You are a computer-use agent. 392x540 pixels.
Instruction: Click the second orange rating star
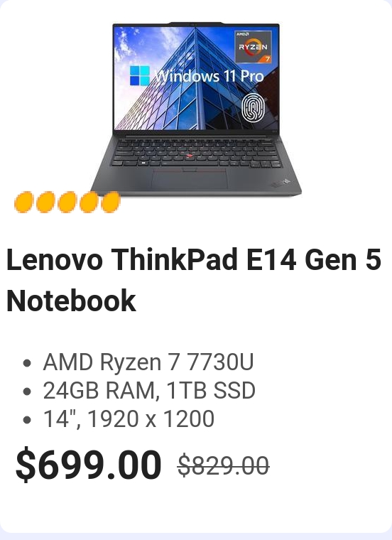tap(45, 202)
